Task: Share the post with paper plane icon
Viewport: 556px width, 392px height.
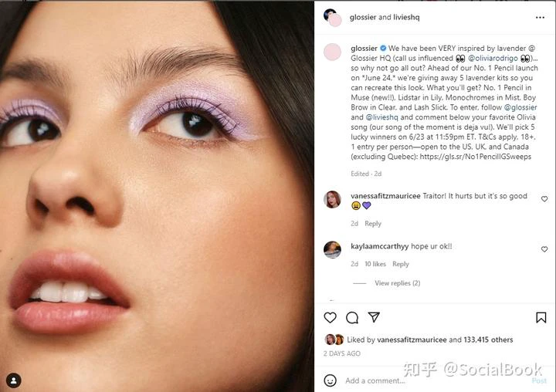Action: (x=374, y=317)
